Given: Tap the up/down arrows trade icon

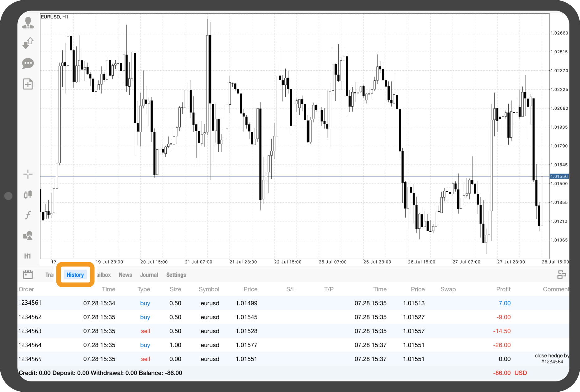Looking at the screenshot, I should [28, 43].
